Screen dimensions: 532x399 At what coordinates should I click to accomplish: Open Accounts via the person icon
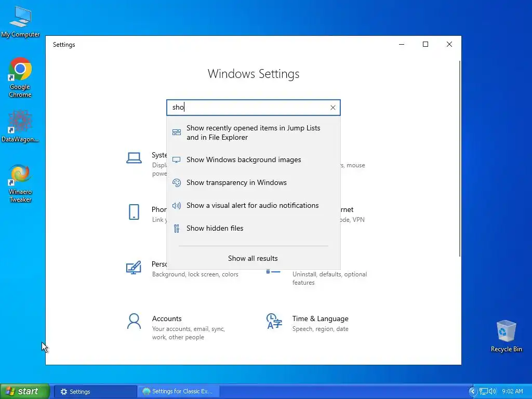coord(134,321)
